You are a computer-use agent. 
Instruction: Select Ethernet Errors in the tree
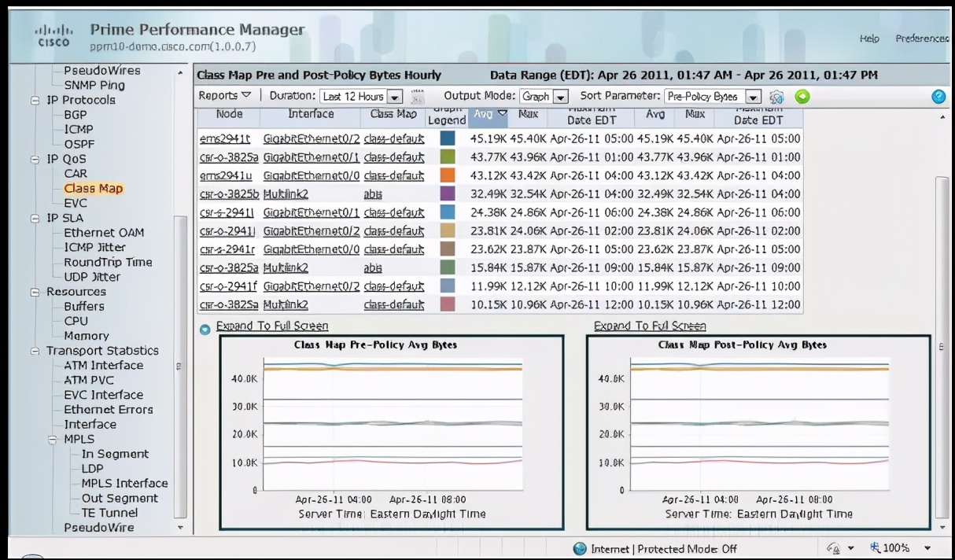[x=109, y=410]
